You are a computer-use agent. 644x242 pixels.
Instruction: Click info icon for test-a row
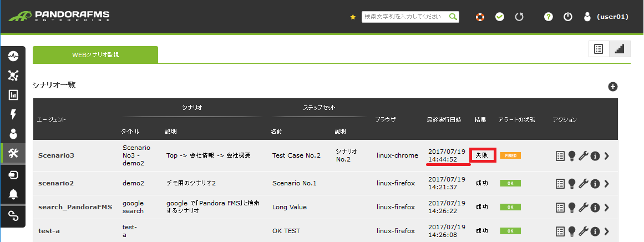click(x=595, y=231)
